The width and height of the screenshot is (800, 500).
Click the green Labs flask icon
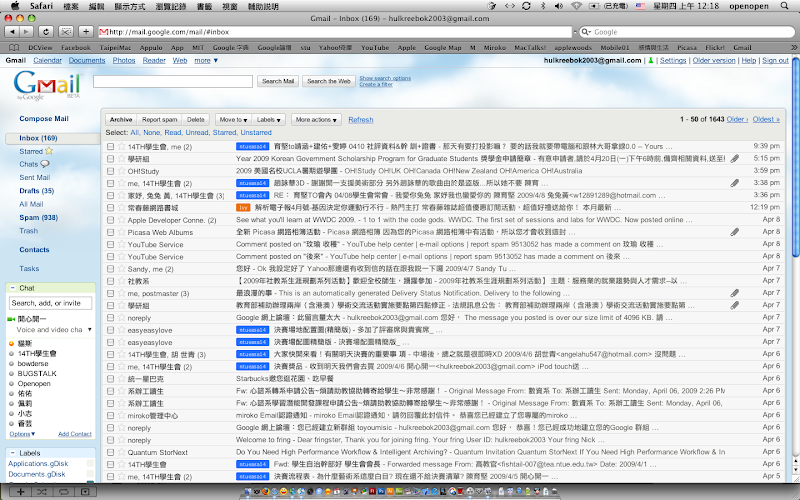pyautogui.click(x=651, y=60)
